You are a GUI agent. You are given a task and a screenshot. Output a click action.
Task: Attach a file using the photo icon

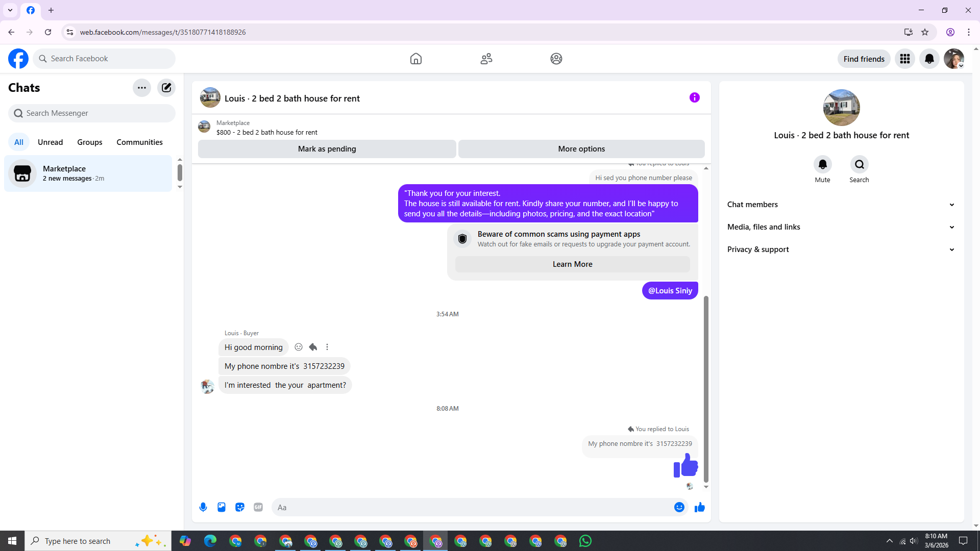coord(222,507)
